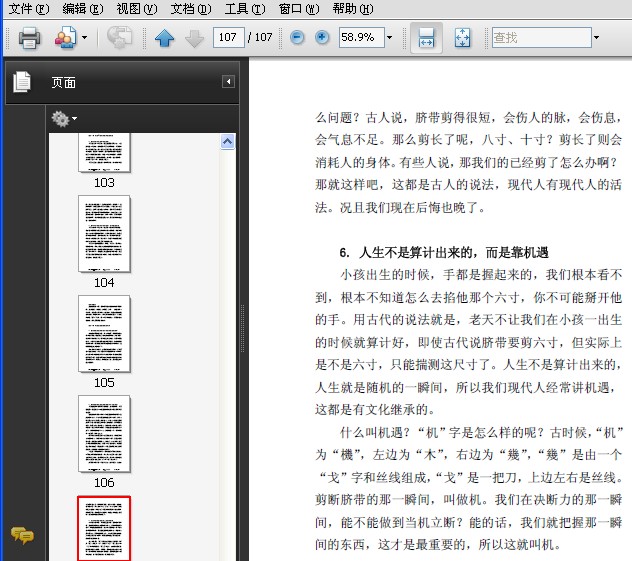The width and height of the screenshot is (632, 561).
Task: Click the thumbnail scrollbar up arrow
Action: [228, 141]
